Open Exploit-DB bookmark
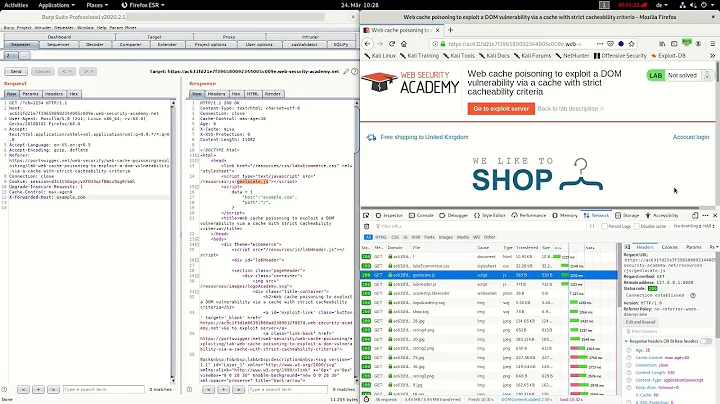The image size is (720, 404). tap(668, 56)
